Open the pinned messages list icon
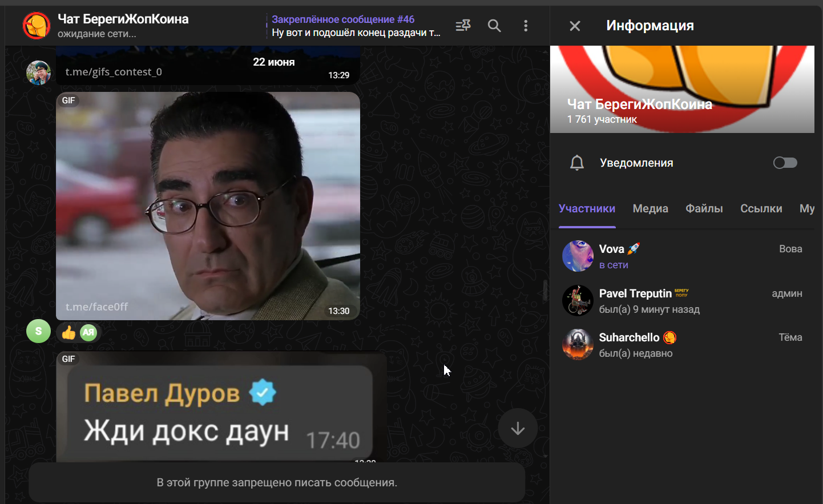 [463, 26]
